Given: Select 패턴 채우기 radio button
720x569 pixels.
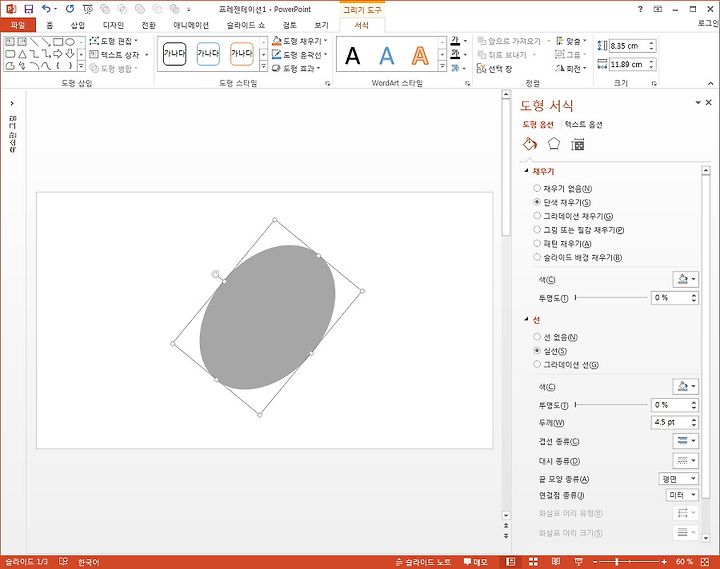Looking at the screenshot, I should tap(537, 243).
